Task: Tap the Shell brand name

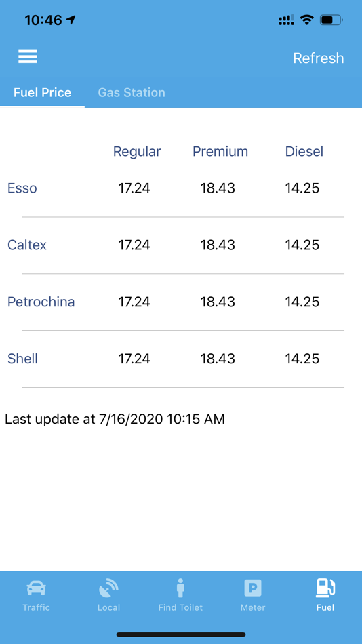Action: click(x=22, y=359)
